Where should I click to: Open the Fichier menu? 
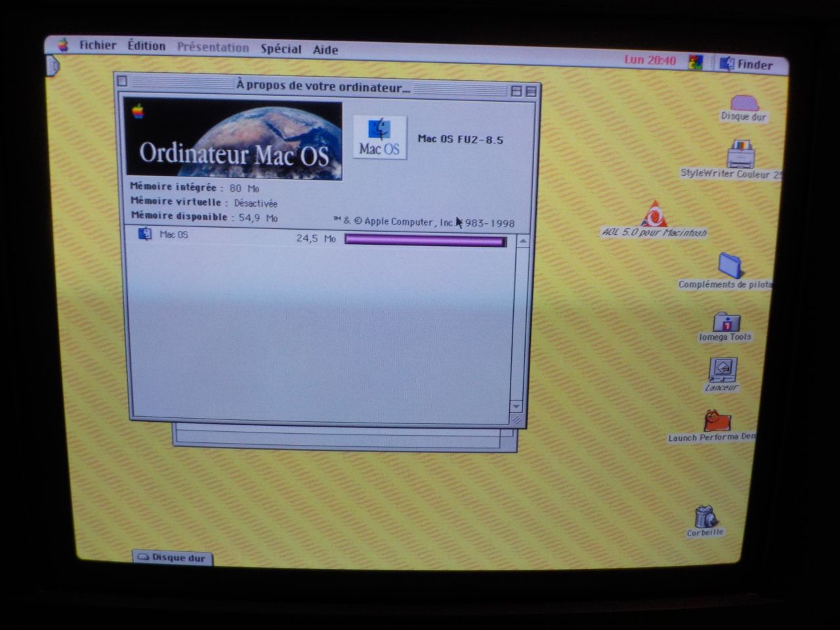pyautogui.click(x=98, y=45)
